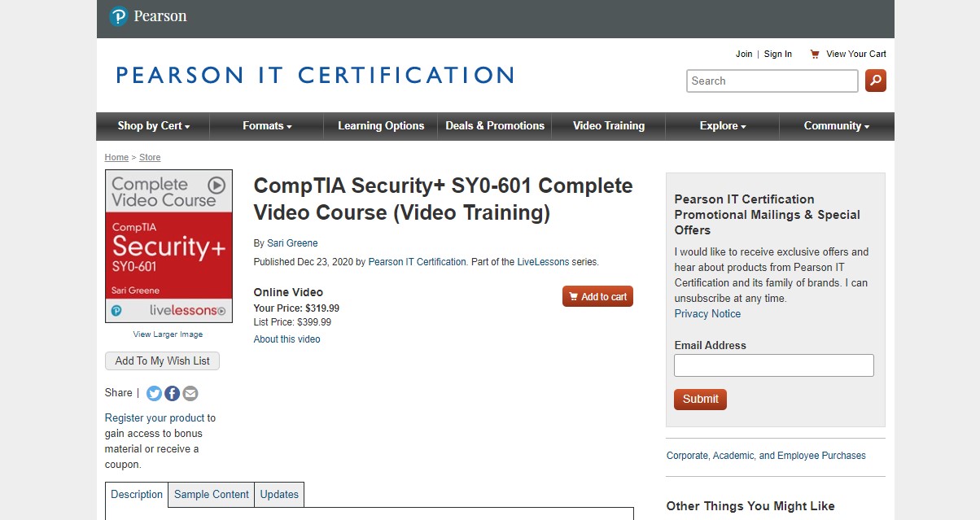Expand the Explore dropdown
This screenshot has height=520, width=980.
[x=722, y=126]
